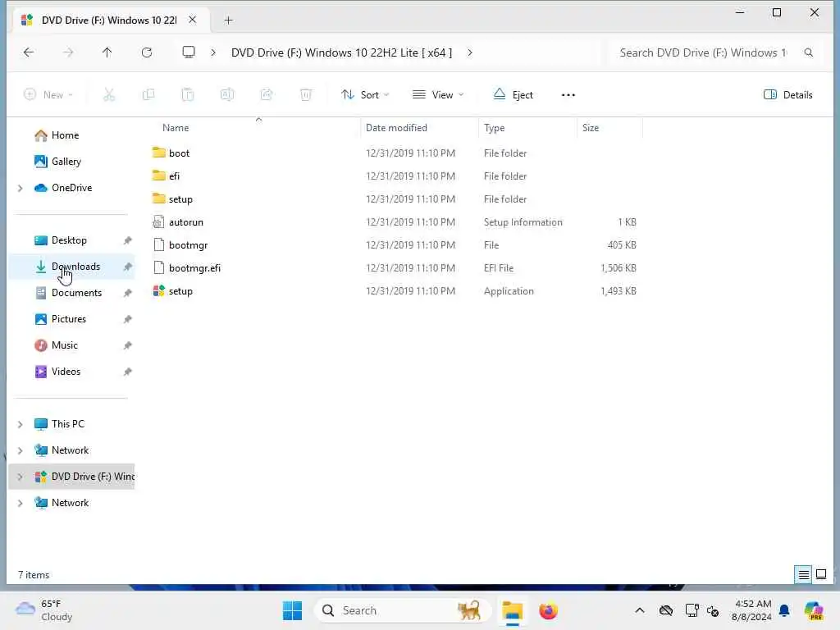Click the Rename icon in toolbar
The image size is (840, 630).
[x=227, y=95]
